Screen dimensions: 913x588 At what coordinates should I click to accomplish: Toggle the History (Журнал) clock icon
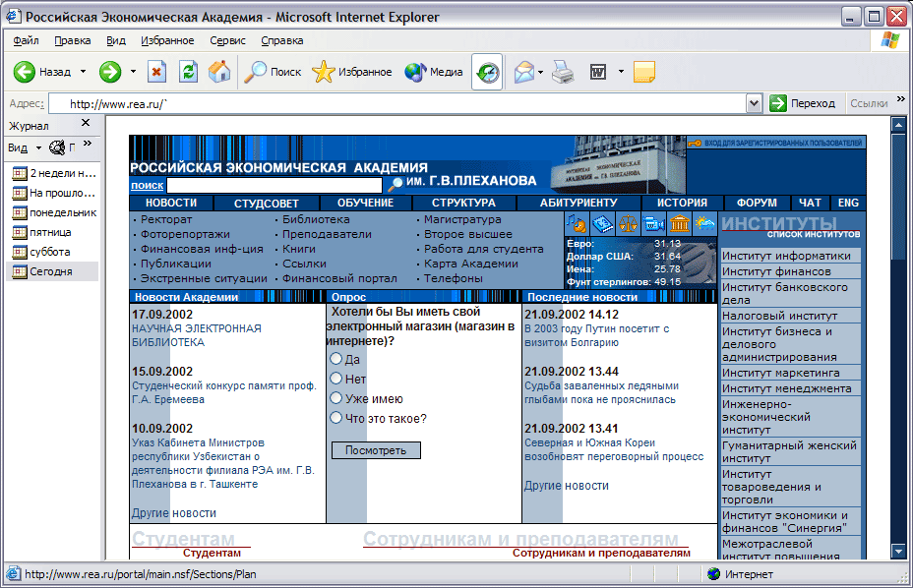(487, 72)
